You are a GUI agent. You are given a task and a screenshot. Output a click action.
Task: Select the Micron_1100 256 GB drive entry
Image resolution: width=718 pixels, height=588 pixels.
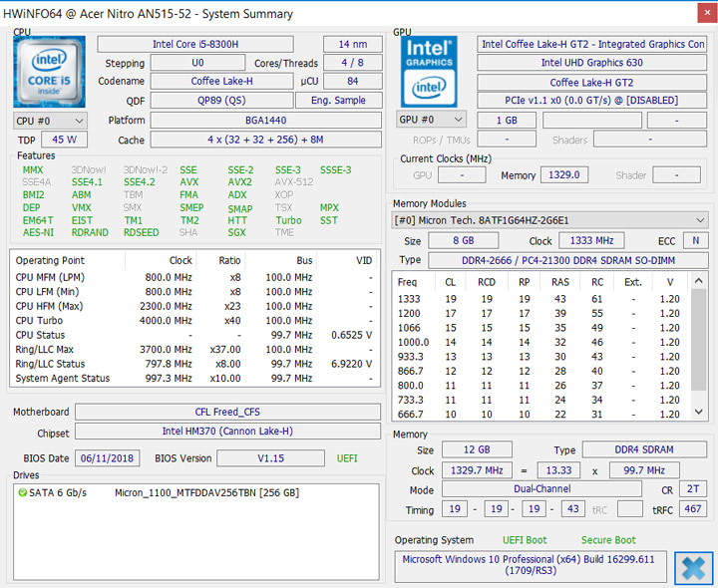coord(205,492)
